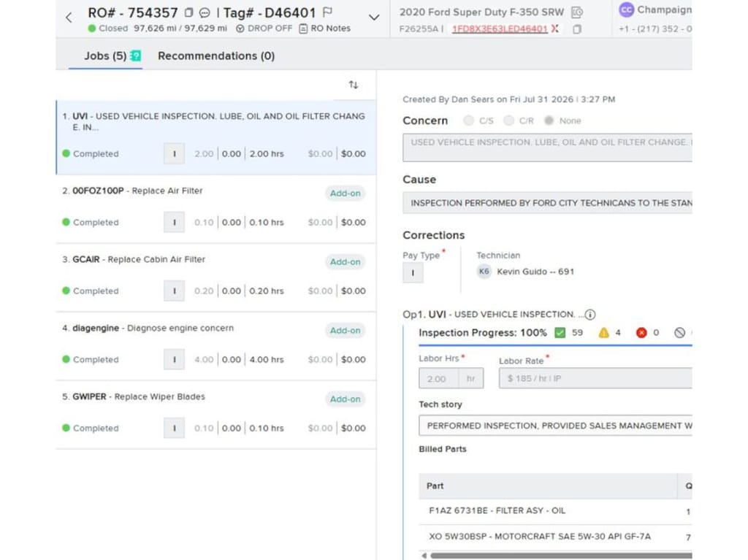Screen dimensions: 748x560
Task: Click pay type I box on diagengine job
Action: 174,360
